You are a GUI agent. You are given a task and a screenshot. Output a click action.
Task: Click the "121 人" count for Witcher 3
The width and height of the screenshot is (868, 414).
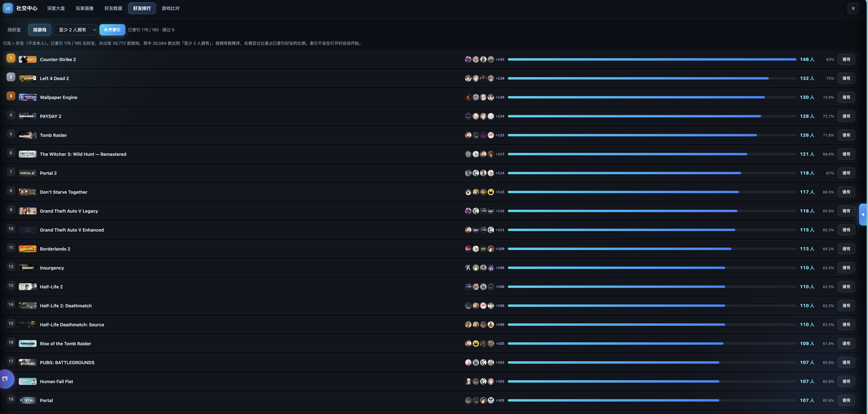tap(807, 154)
